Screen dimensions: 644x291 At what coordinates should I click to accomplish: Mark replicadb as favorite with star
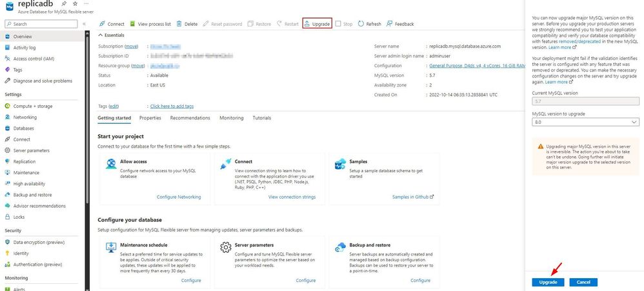pos(75,3)
